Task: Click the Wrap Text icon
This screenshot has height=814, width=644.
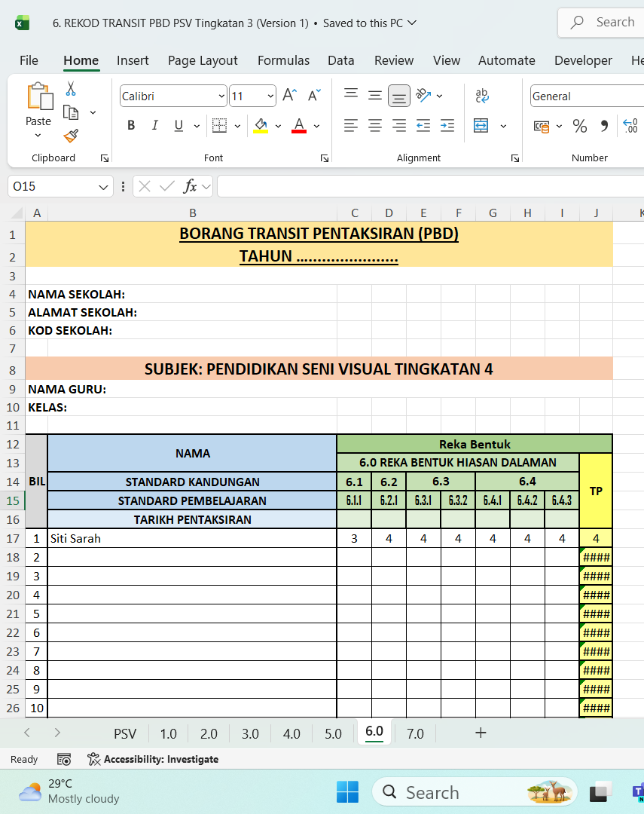Action: [x=481, y=96]
